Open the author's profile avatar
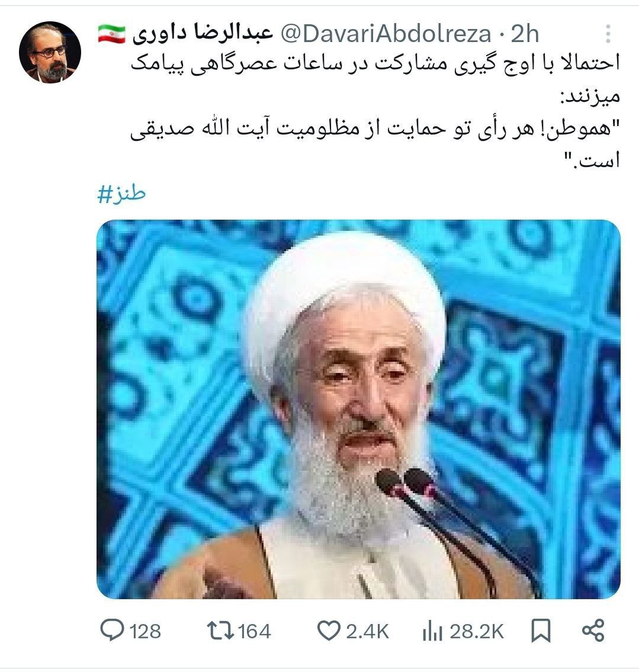 50,52
